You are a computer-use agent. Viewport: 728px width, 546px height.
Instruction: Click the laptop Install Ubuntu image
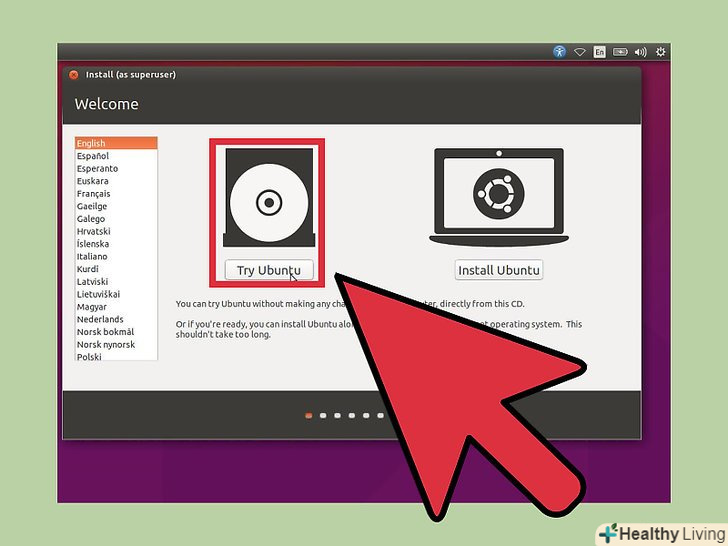[498, 198]
